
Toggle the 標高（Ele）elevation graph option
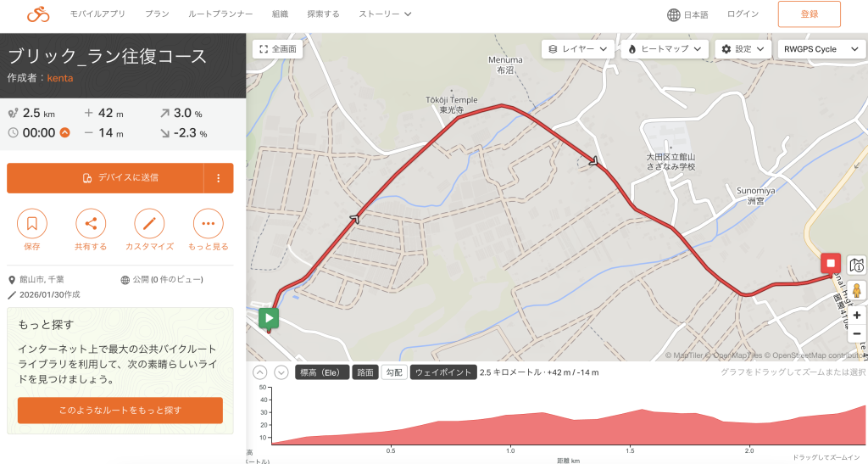321,372
